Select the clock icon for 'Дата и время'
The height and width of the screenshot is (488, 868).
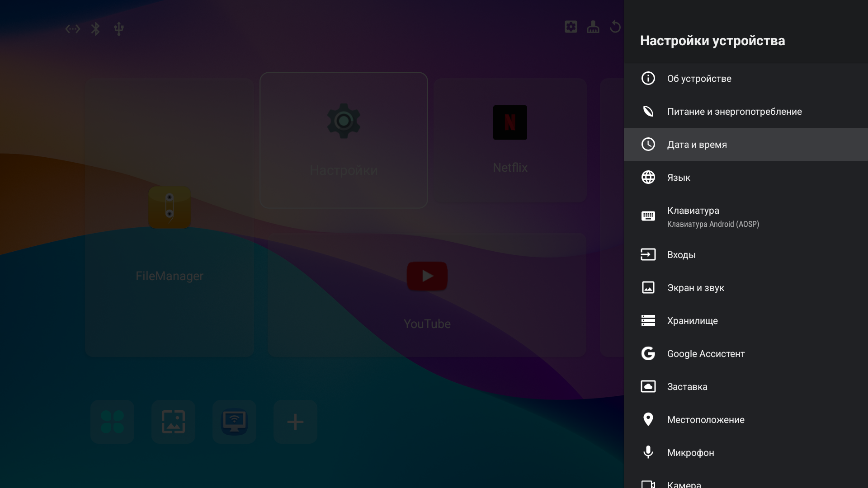pos(648,144)
